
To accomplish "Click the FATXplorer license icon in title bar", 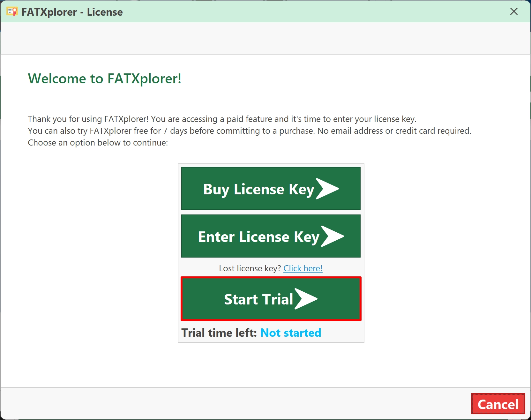I will [x=12, y=12].
